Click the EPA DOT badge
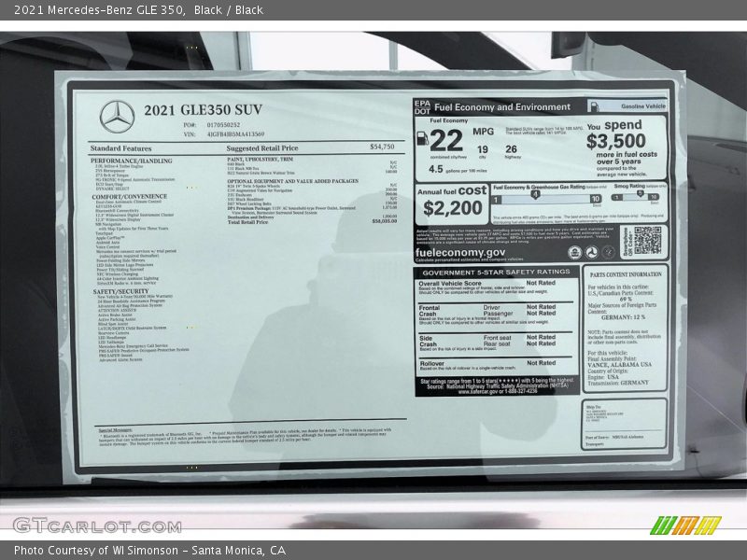 pos(422,107)
